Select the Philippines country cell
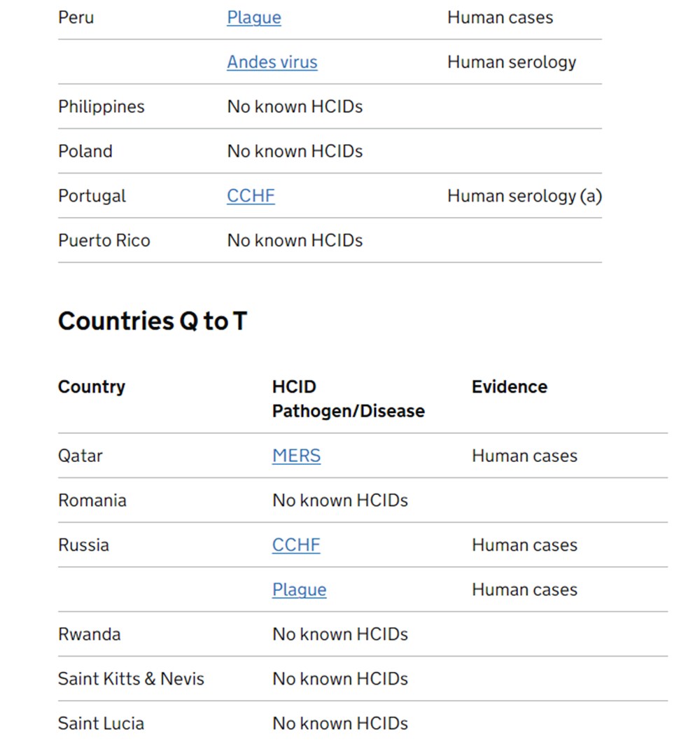Viewport: 700px width, 742px height. click(101, 107)
